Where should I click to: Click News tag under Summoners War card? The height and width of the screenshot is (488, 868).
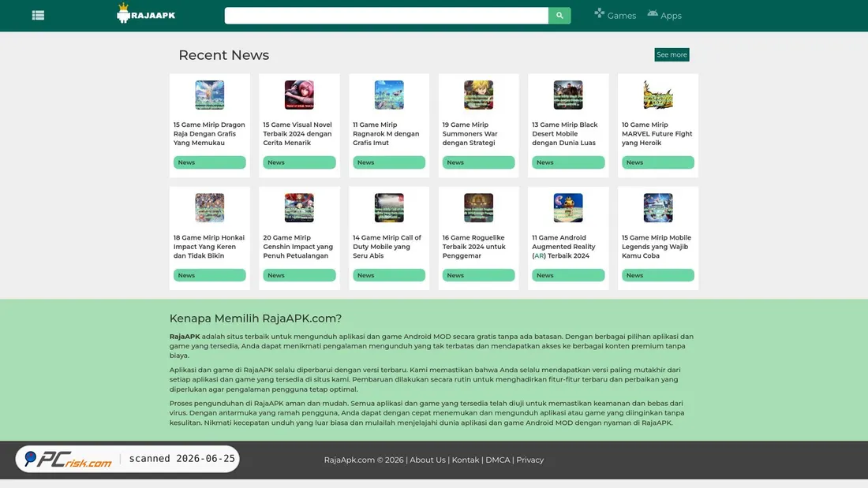tap(478, 162)
